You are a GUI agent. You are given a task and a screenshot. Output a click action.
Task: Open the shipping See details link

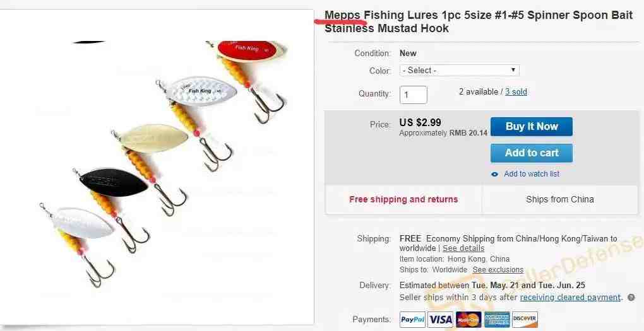click(463, 248)
